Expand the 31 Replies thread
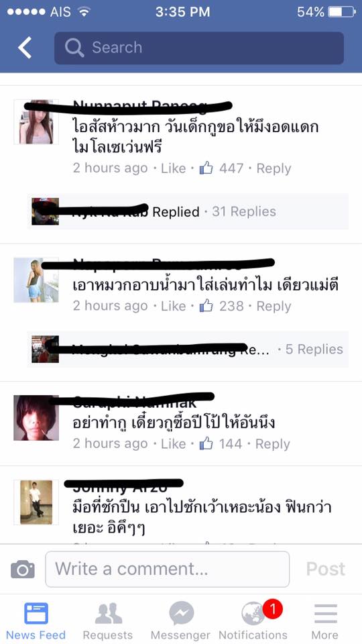 [244, 211]
